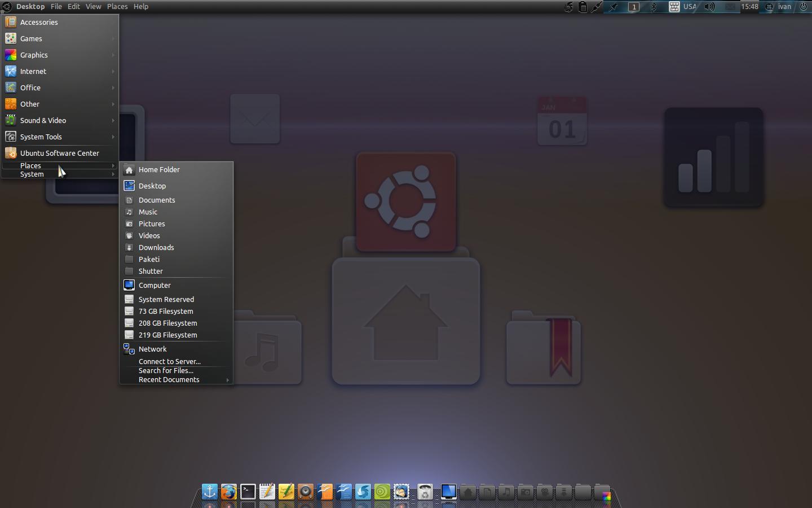Open Pictures from Places submenu
The image size is (812, 508).
[176, 224]
